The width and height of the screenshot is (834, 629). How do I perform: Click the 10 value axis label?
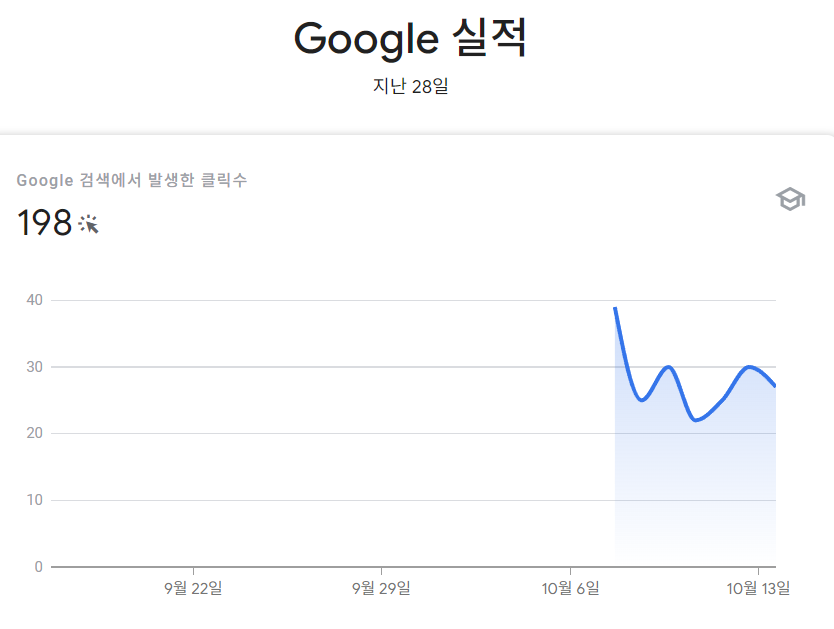click(x=35, y=500)
